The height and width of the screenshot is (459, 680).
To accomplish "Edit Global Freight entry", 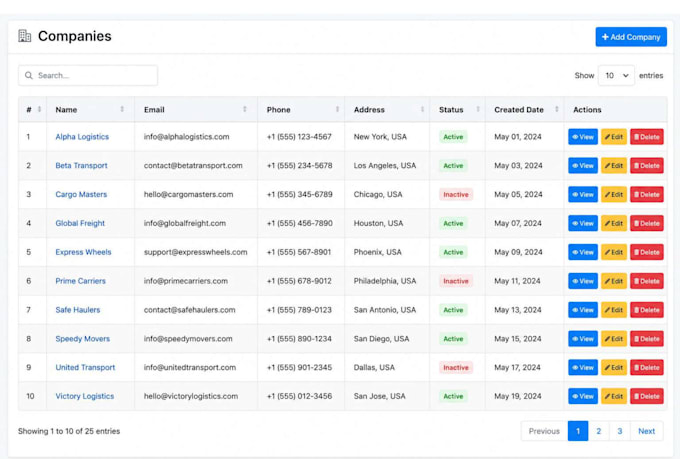I will coord(614,223).
